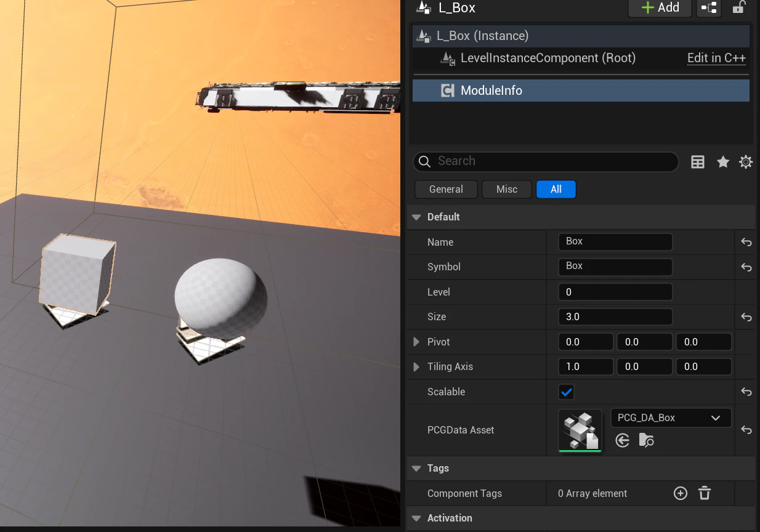The image size is (760, 532).
Task: Reset the PCGData Asset property to default
Action: (x=746, y=430)
